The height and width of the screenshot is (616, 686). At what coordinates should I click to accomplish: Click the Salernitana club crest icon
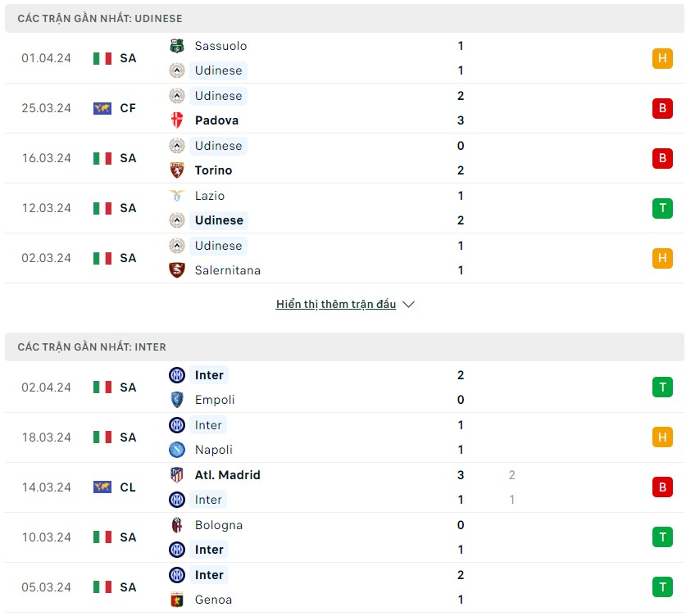[177, 270]
